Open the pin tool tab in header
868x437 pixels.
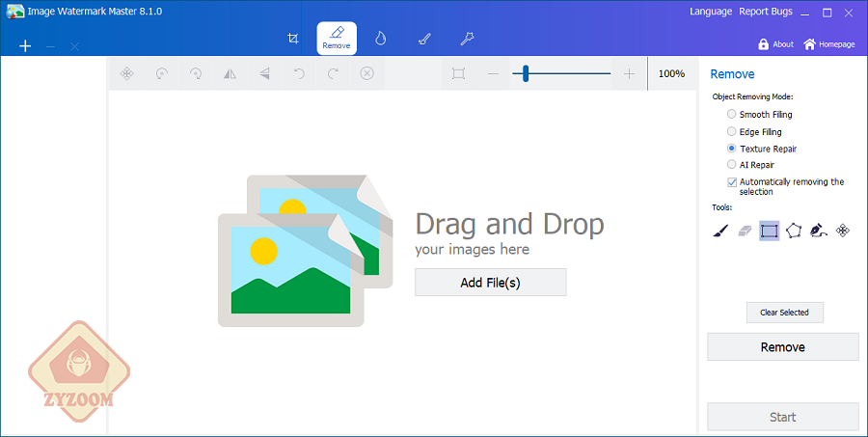468,39
